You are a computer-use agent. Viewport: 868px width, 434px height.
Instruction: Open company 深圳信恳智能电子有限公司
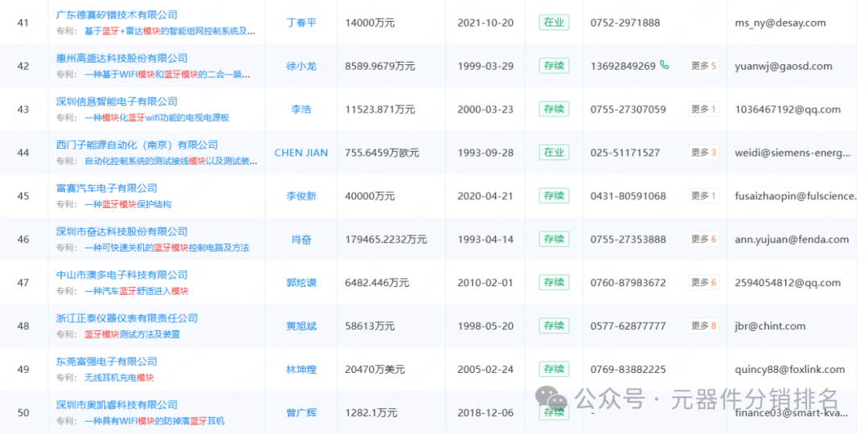[x=117, y=101]
